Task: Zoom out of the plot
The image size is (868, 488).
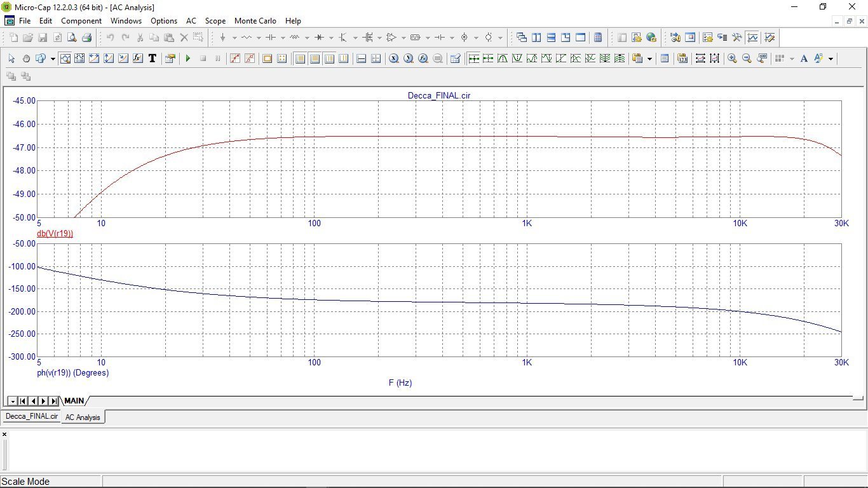Action: click(747, 58)
